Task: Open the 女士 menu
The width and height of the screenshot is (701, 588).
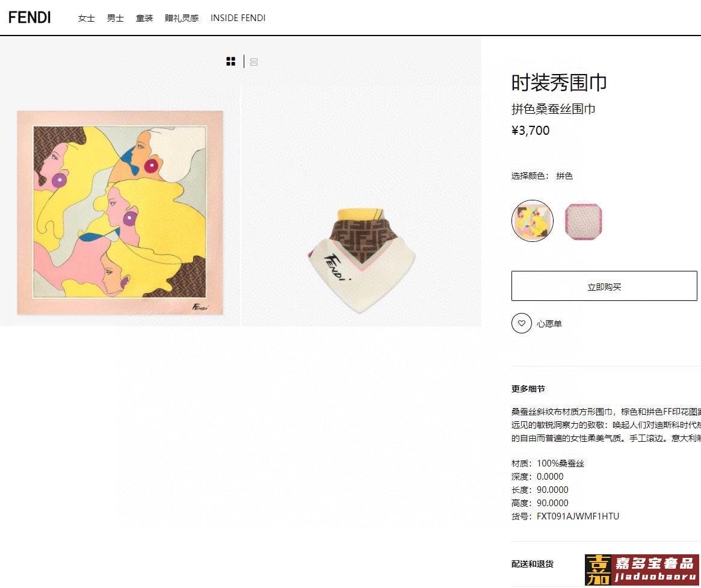Action: coord(86,18)
